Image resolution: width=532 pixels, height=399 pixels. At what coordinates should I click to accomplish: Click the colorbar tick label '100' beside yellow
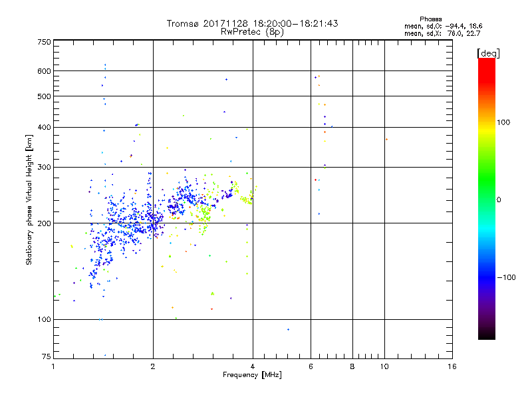click(x=503, y=122)
